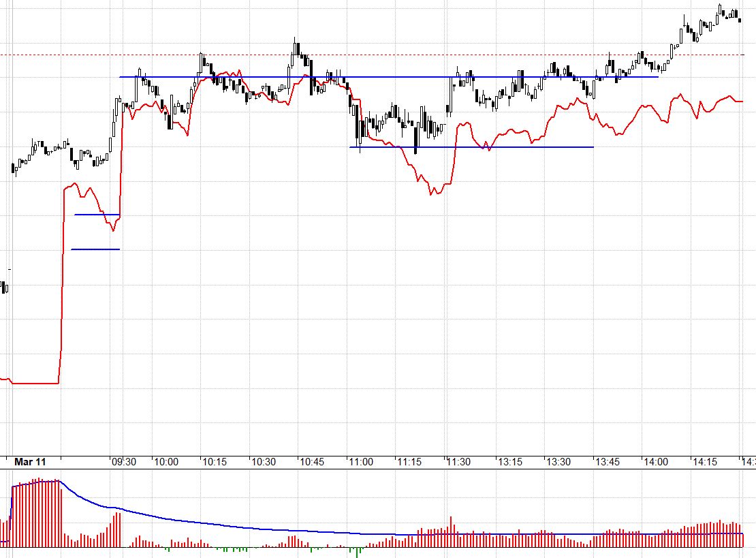Select the 09:30 time axis label
This screenshot has width=756, height=558.
pos(124,462)
